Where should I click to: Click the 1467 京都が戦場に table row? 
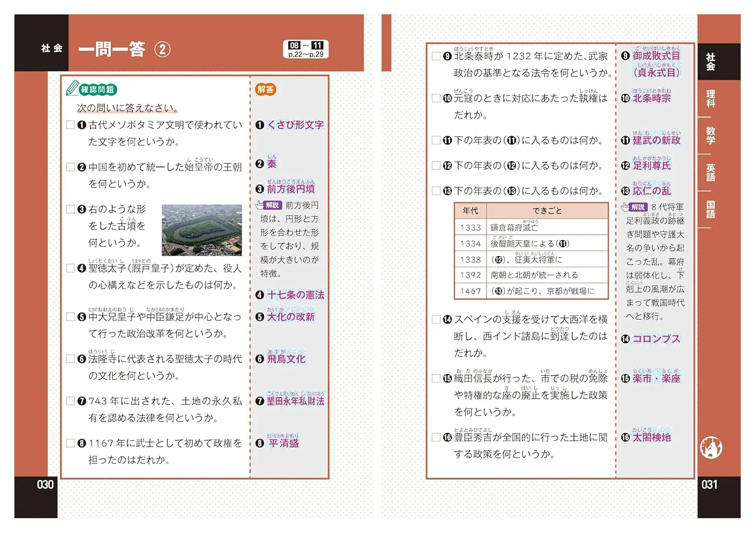click(x=531, y=291)
